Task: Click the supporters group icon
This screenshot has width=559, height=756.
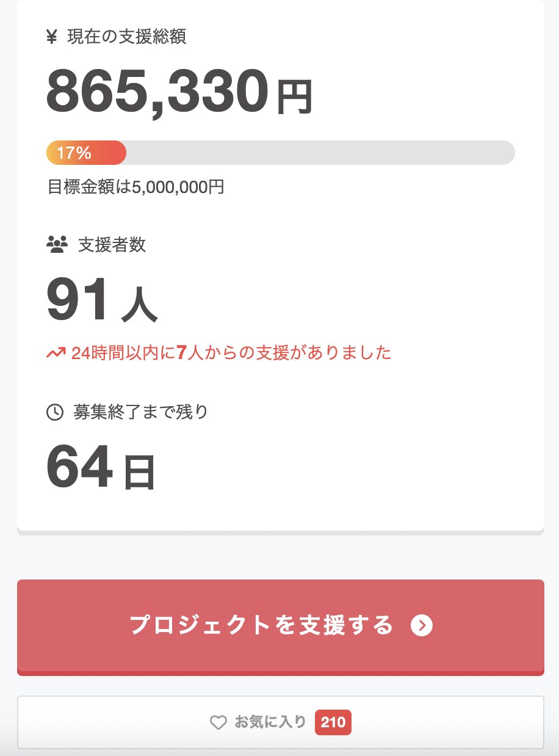Action: click(57, 245)
